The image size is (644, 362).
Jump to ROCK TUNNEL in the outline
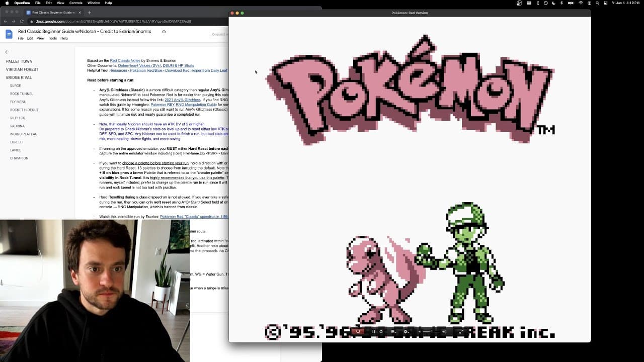[x=22, y=94]
